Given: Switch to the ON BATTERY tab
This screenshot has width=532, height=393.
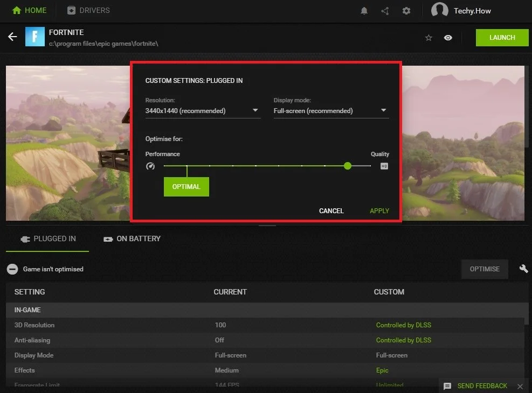Looking at the screenshot, I should pos(132,239).
